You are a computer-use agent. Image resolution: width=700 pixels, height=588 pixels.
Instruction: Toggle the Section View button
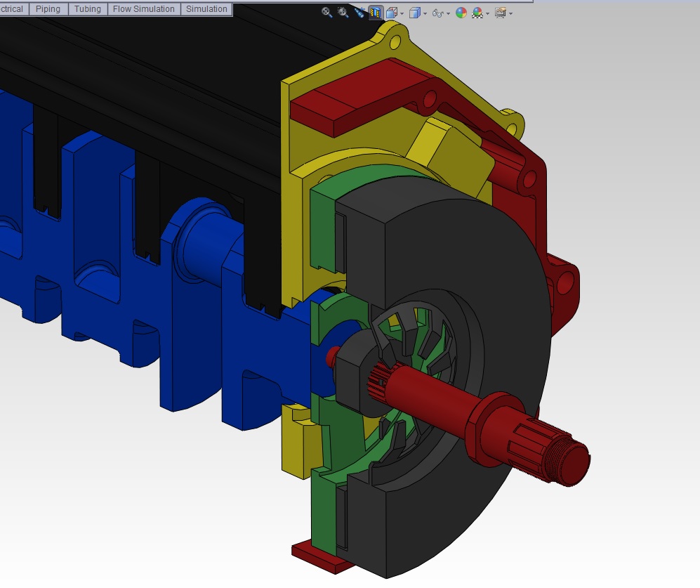coord(376,13)
